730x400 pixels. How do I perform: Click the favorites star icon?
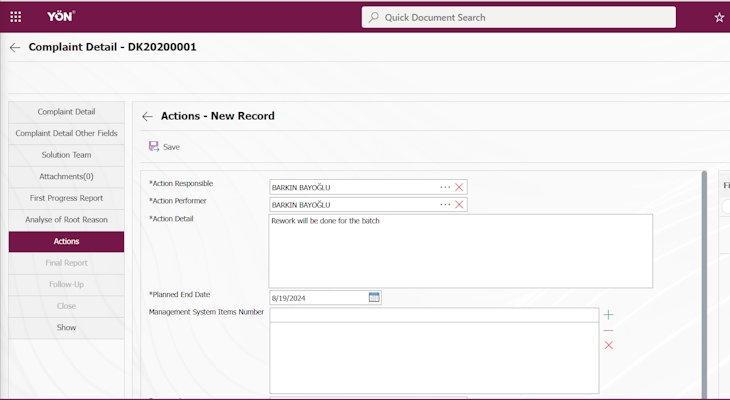tap(719, 18)
